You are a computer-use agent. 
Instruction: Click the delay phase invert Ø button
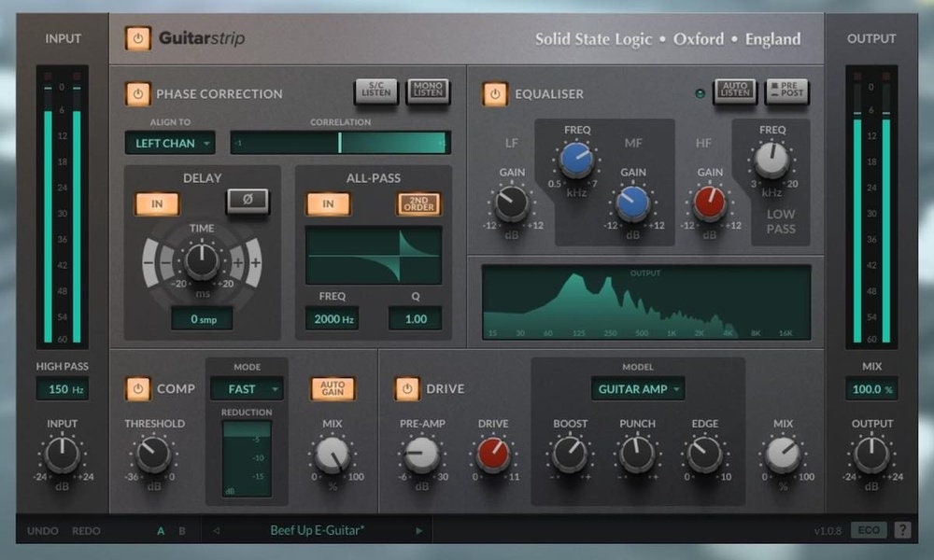click(248, 202)
